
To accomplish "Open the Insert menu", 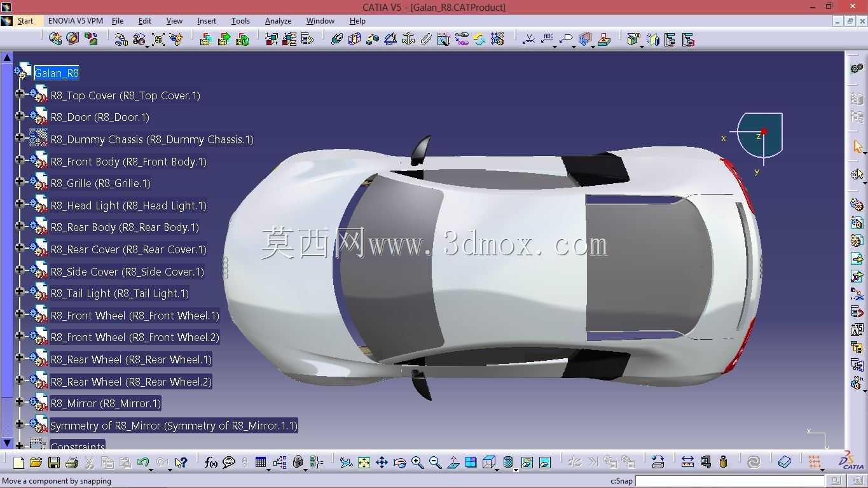I will coord(207,21).
